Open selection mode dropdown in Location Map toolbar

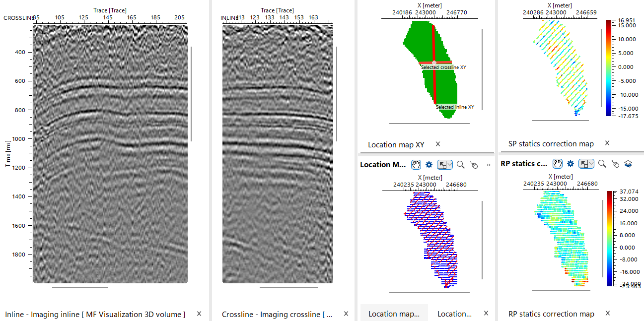click(446, 164)
